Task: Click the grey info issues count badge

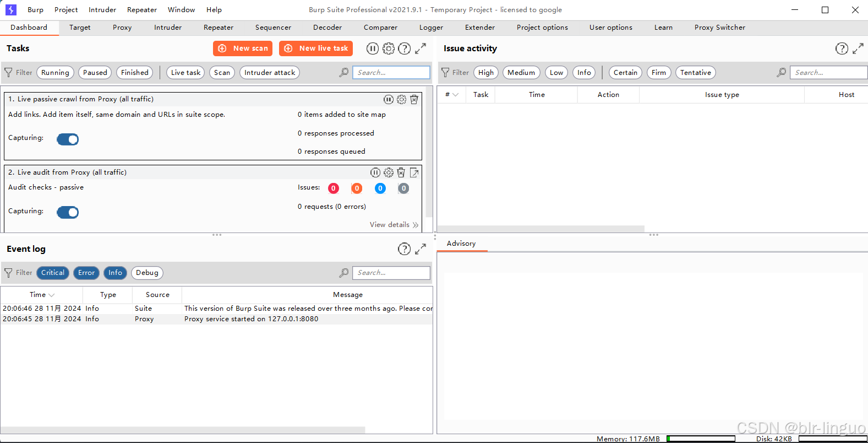Action: tap(403, 188)
